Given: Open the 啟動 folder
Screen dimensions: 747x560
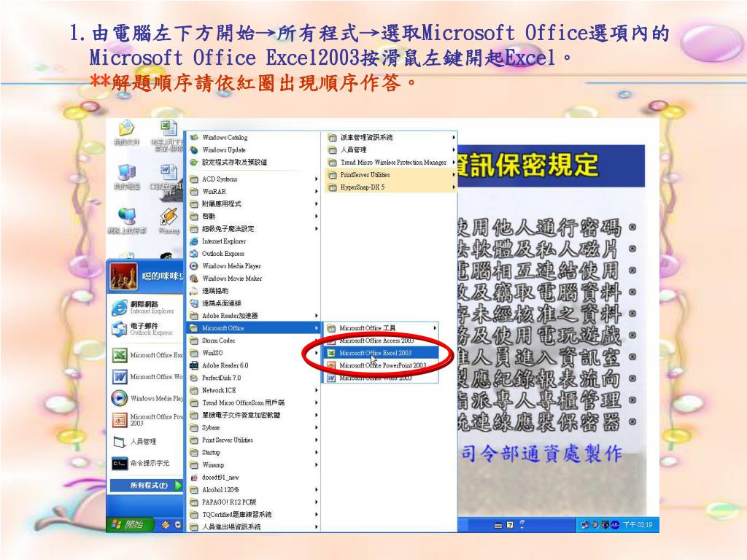Looking at the screenshot, I should [254, 216].
